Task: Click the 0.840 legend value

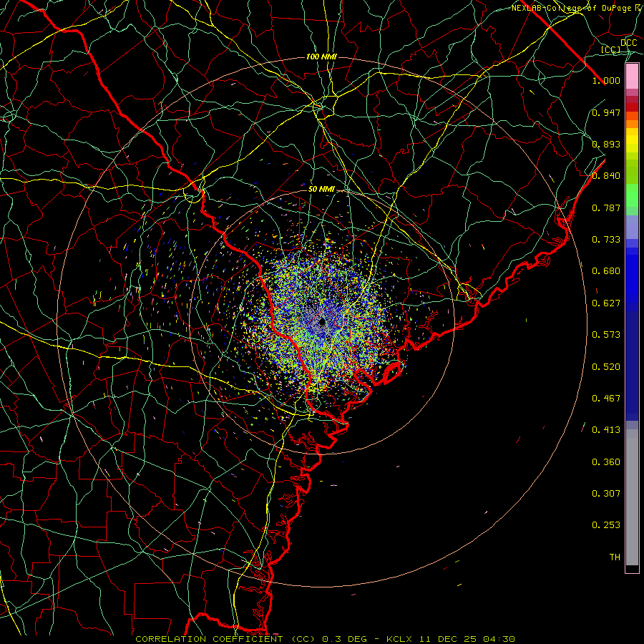Action: point(606,176)
